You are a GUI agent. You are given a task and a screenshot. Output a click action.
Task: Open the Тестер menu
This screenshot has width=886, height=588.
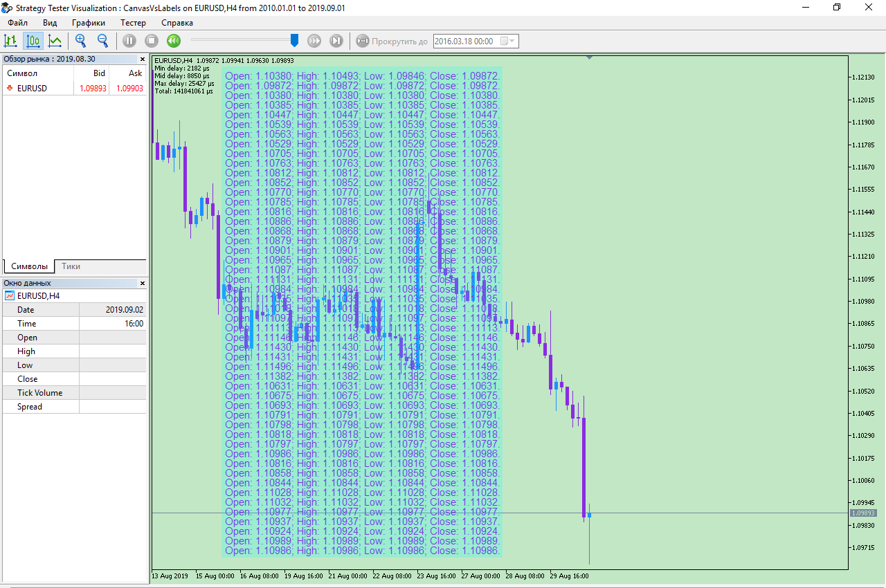pyautogui.click(x=133, y=23)
